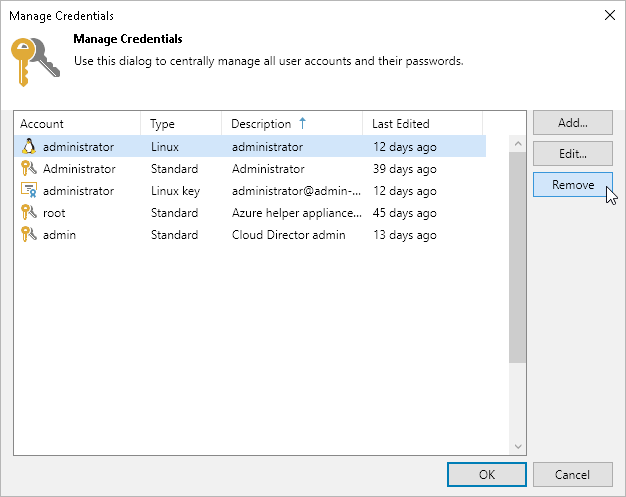Click the Description sort arrow indicator
Image resolution: width=626 pixels, height=497 pixels.
coord(303,123)
